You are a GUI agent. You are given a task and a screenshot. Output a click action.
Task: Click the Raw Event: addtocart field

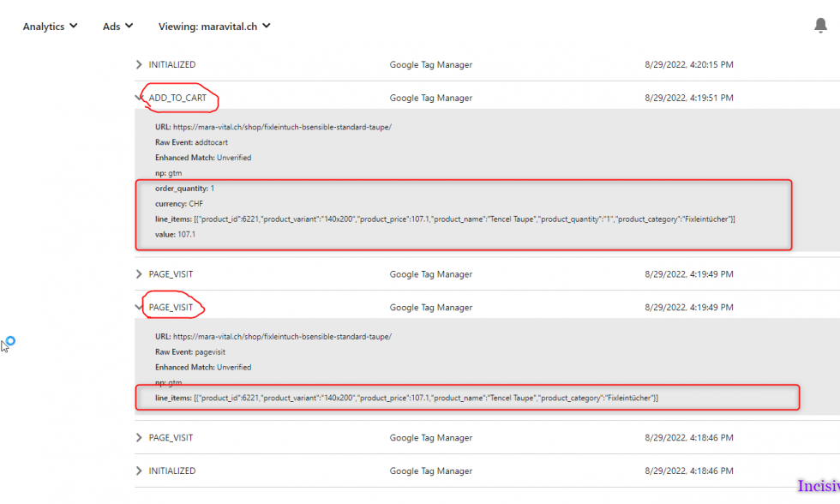click(191, 142)
